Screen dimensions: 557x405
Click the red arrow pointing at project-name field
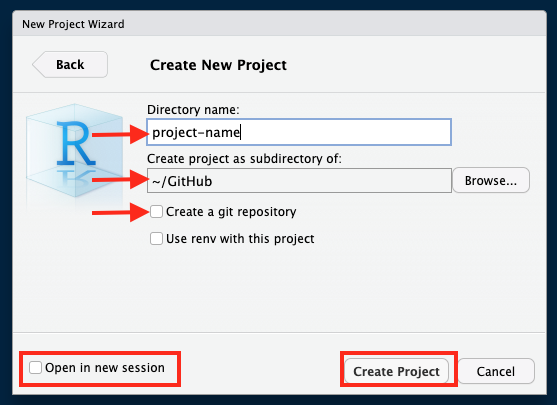click(x=120, y=134)
